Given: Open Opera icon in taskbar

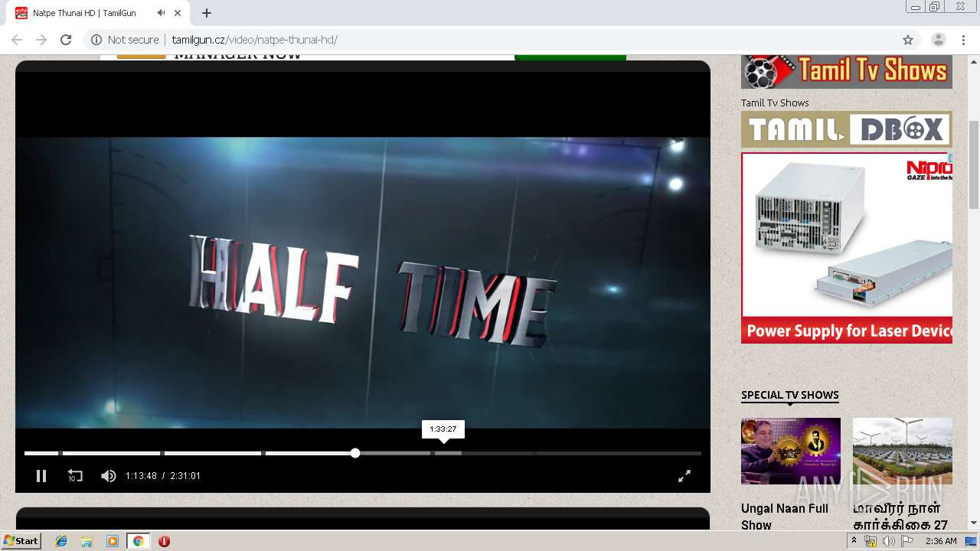Looking at the screenshot, I should point(164,541).
